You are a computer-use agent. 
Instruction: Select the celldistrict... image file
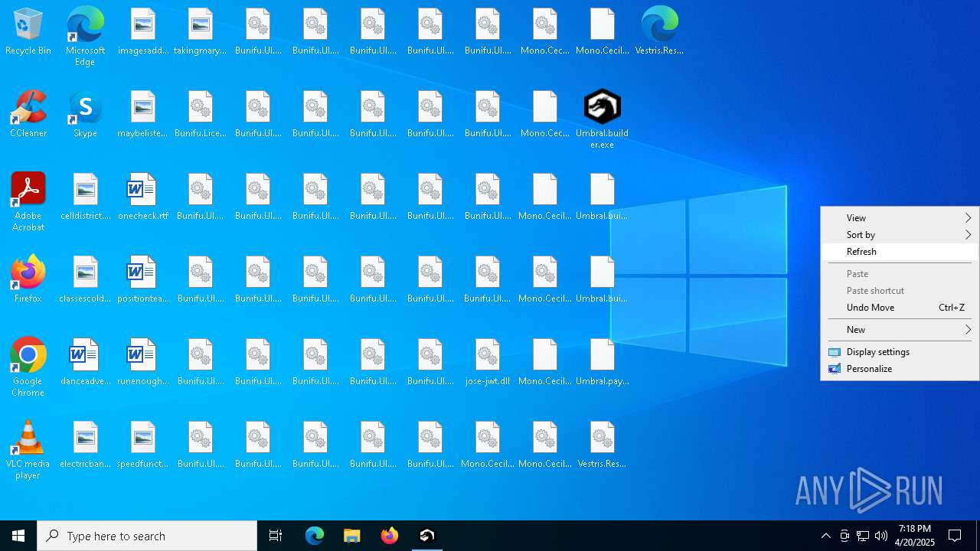(x=85, y=196)
